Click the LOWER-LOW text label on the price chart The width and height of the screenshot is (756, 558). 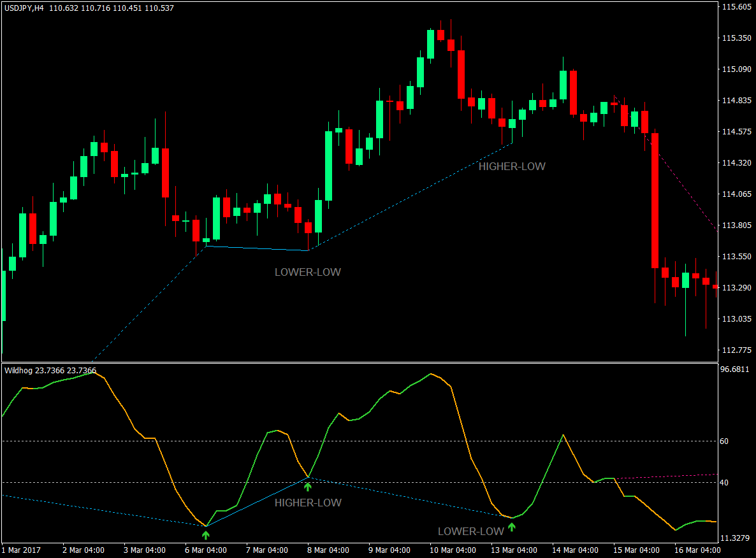point(307,272)
